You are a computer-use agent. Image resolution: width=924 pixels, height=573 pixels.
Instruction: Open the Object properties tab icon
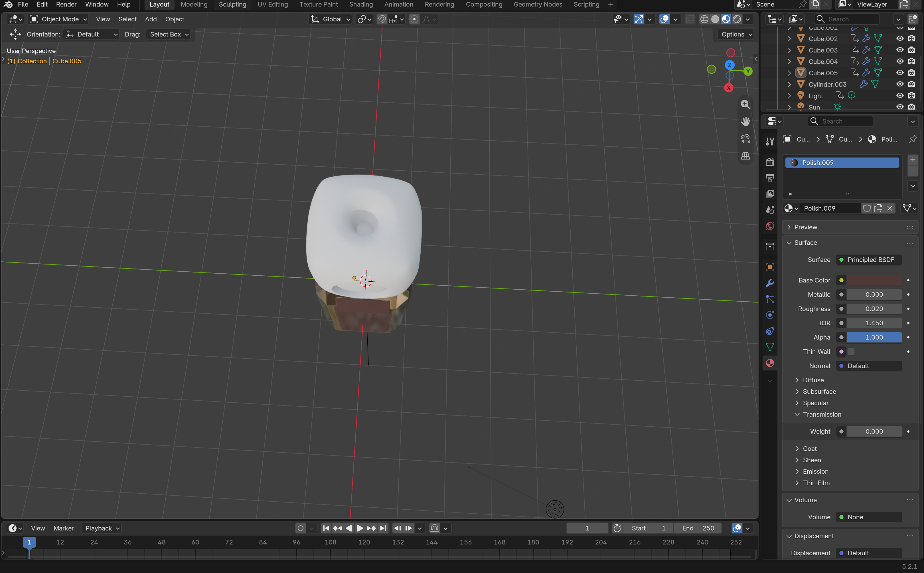[769, 267]
